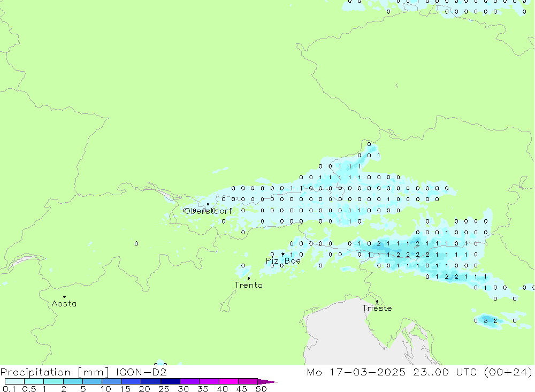
Task: Select the 5–10 mm legend color swatch
Action: (93, 381)
